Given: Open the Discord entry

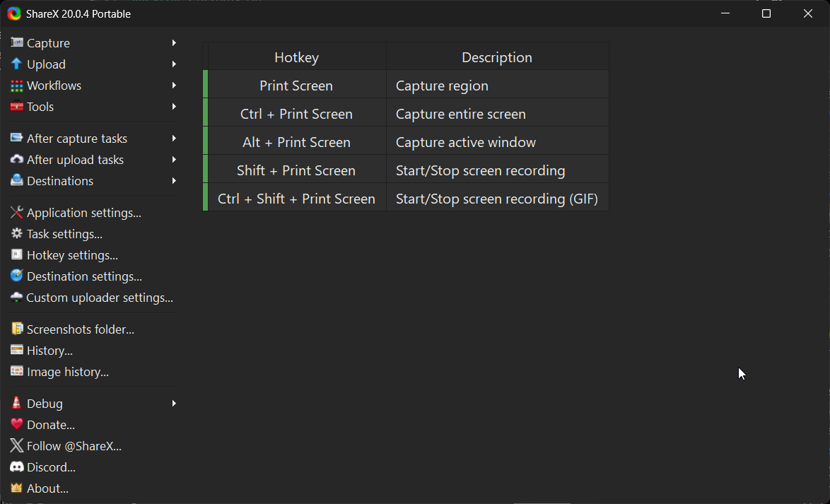Looking at the screenshot, I should tap(94, 467).
